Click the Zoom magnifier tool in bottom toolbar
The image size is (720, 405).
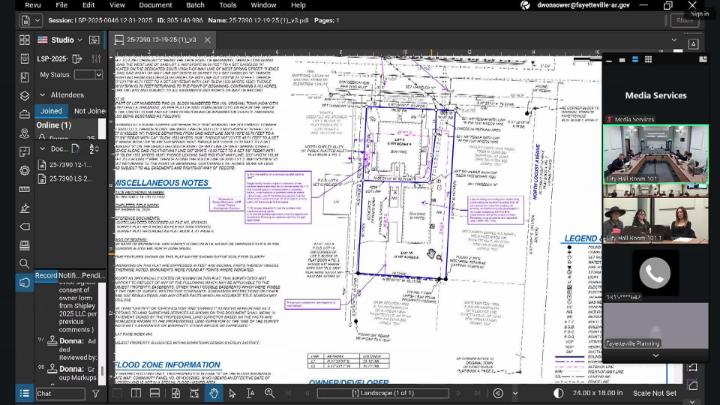[270, 393]
